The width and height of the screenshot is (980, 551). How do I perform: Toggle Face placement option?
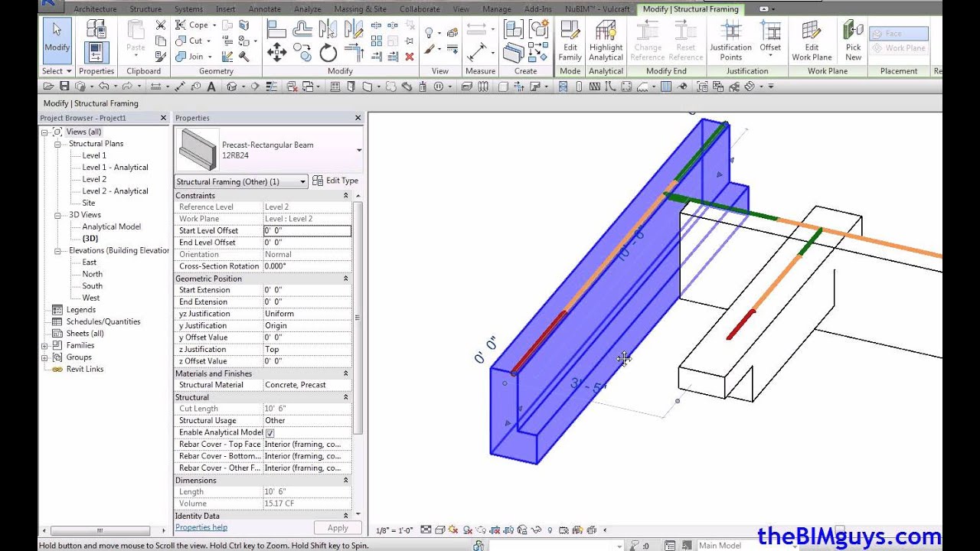point(899,34)
